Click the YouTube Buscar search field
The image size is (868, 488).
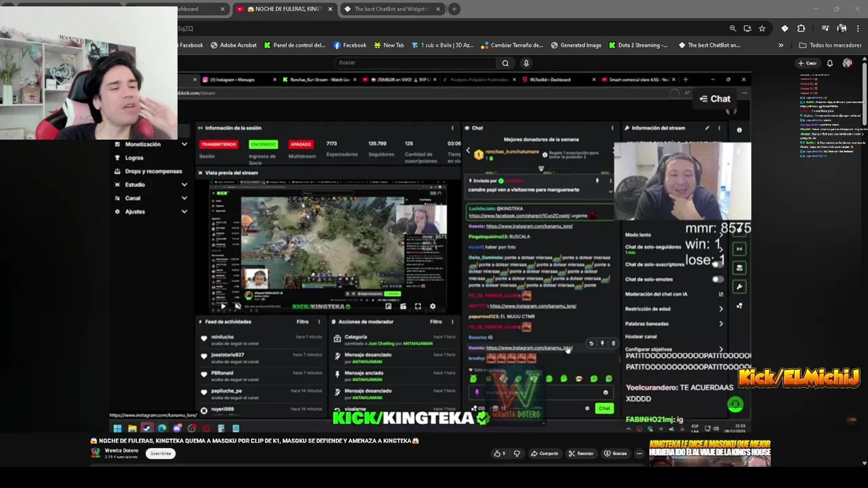click(x=415, y=63)
